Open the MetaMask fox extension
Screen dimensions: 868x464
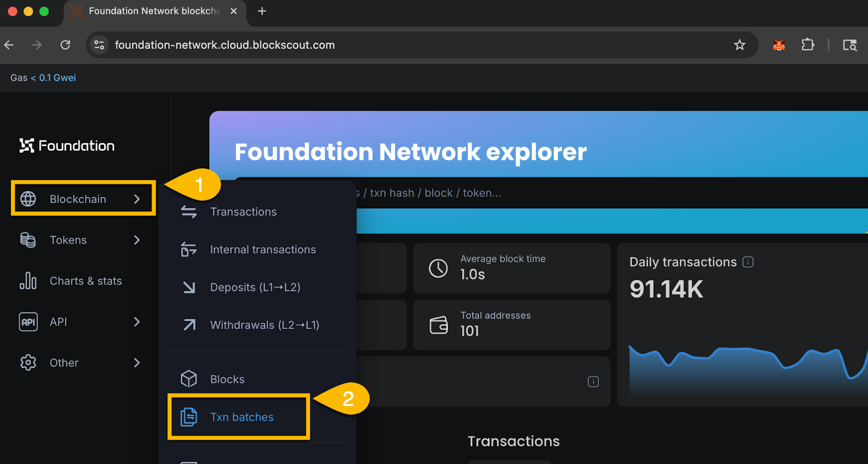pos(779,45)
